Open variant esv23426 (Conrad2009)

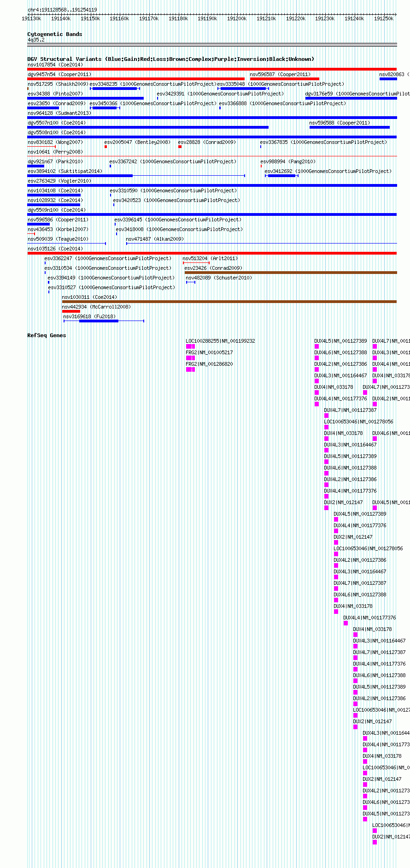(213, 268)
